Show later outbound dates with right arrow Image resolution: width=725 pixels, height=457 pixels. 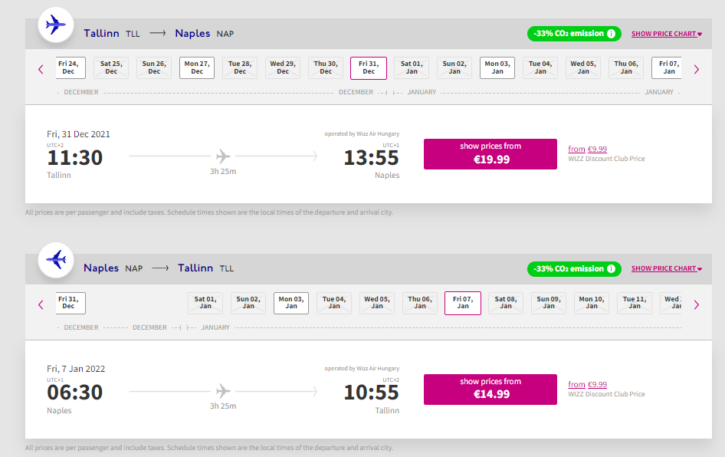tap(696, 69)
